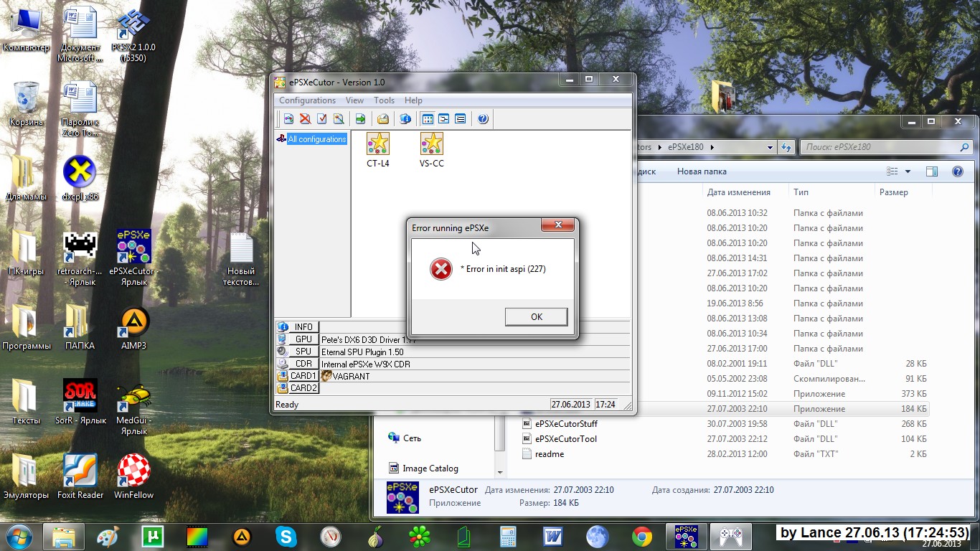Click the dxcpl_x86 desktop icon
This screenshot has height=551, width=980.
[80, 178]
